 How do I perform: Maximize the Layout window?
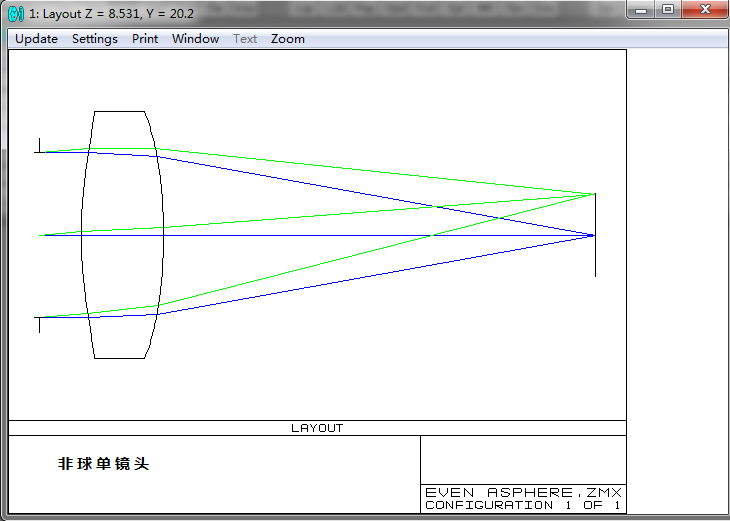(x=667, y=10)
